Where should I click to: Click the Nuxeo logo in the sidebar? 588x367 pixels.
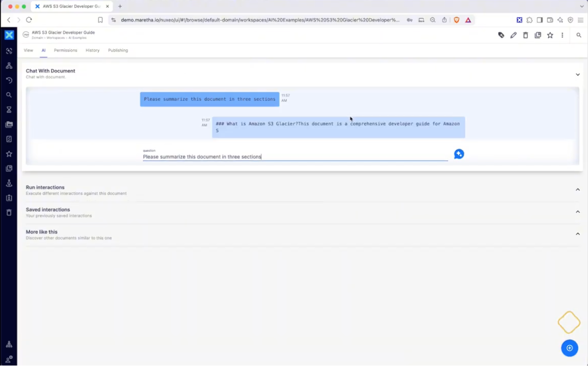pos(9,35)
